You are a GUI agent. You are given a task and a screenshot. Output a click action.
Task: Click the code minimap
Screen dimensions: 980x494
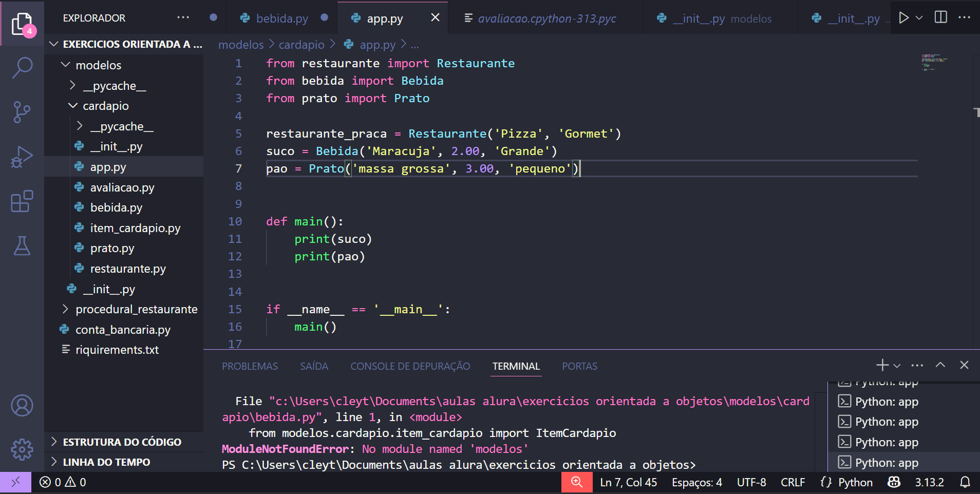[x=934, y=62]
